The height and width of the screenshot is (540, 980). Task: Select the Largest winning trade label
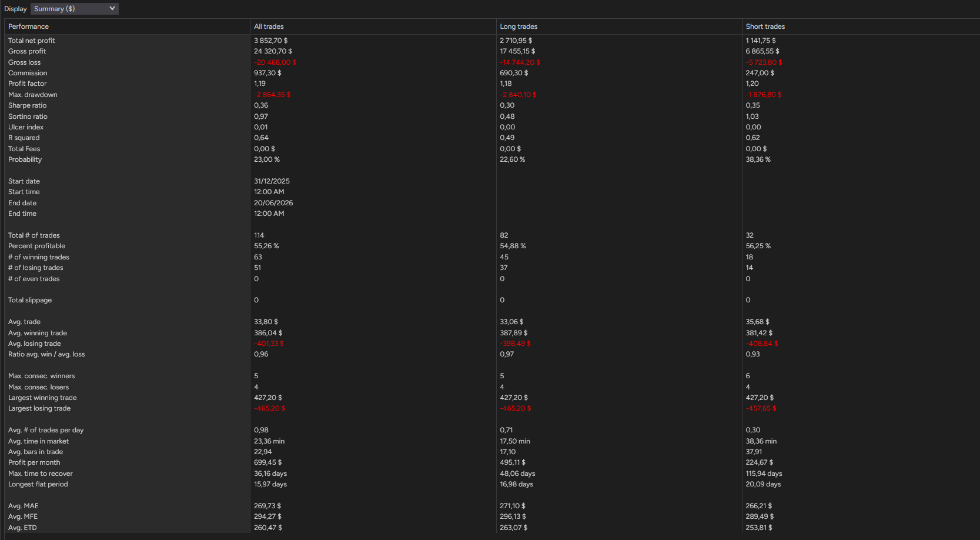coord(42,398)
